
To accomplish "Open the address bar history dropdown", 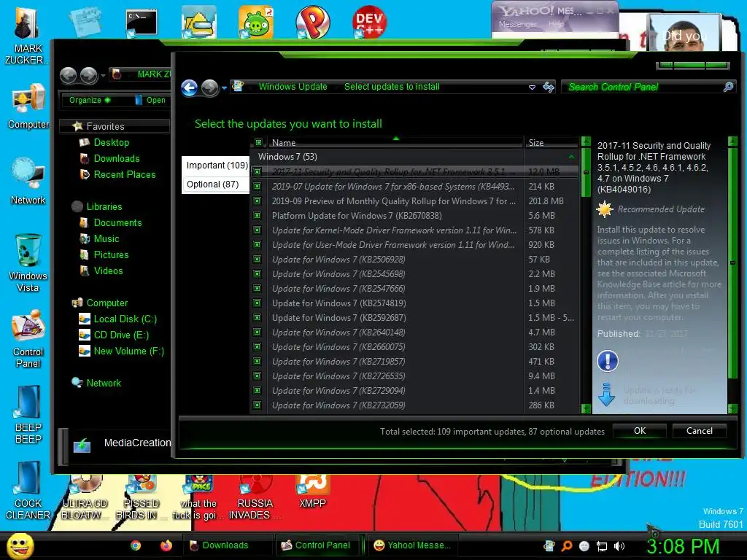I will [x=532, y=87].
